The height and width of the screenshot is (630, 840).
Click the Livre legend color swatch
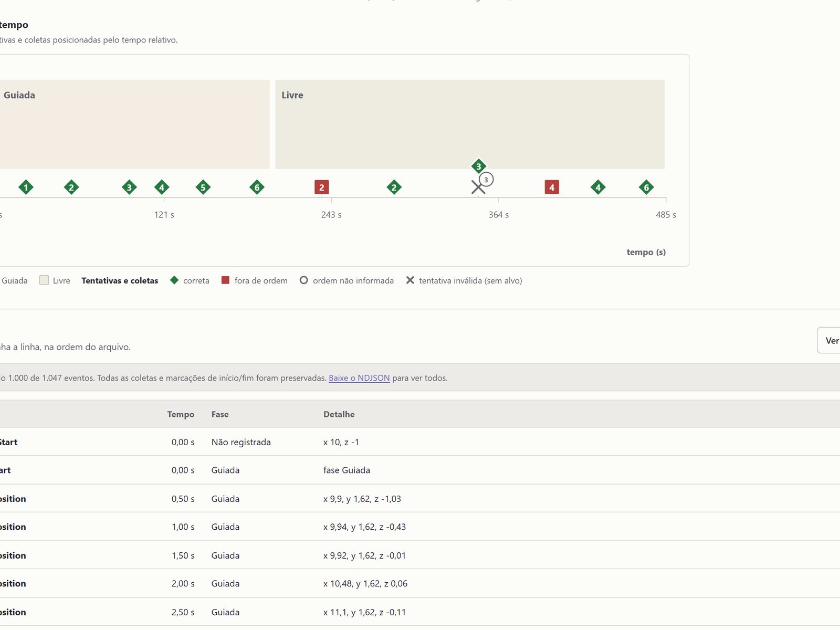(44, 280)
